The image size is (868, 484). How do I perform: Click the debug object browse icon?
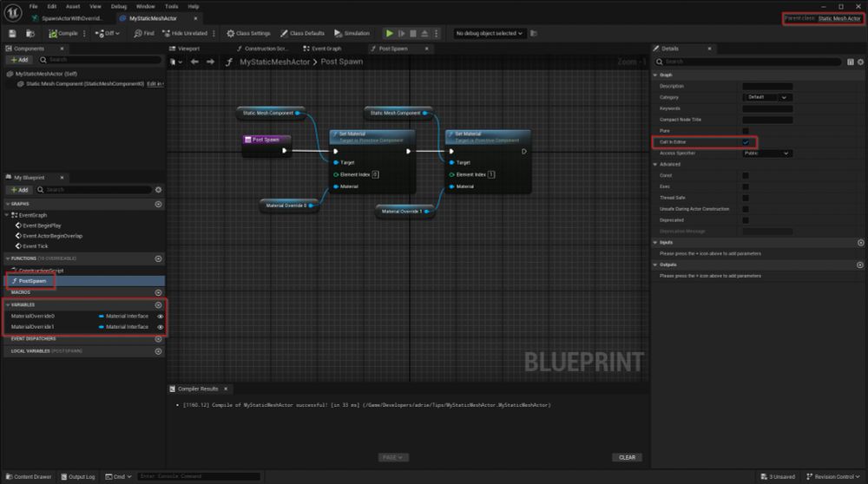(x=534, y=34)
